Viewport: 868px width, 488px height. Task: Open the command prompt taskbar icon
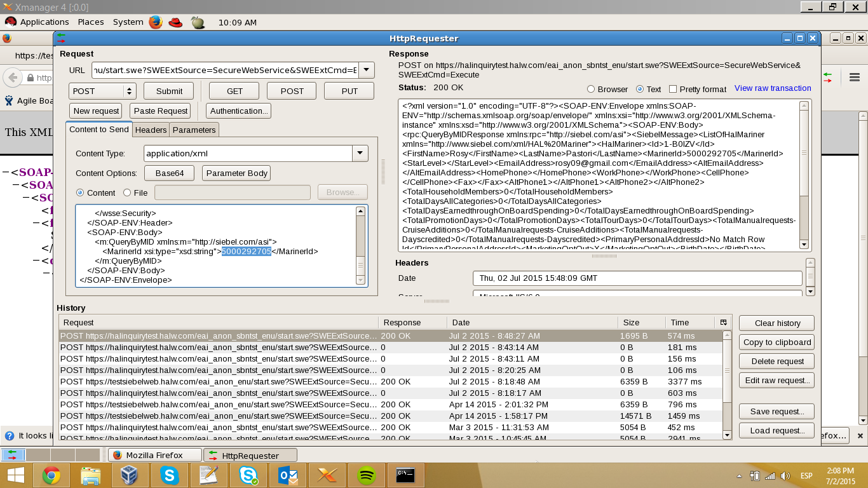click(405, 475)
